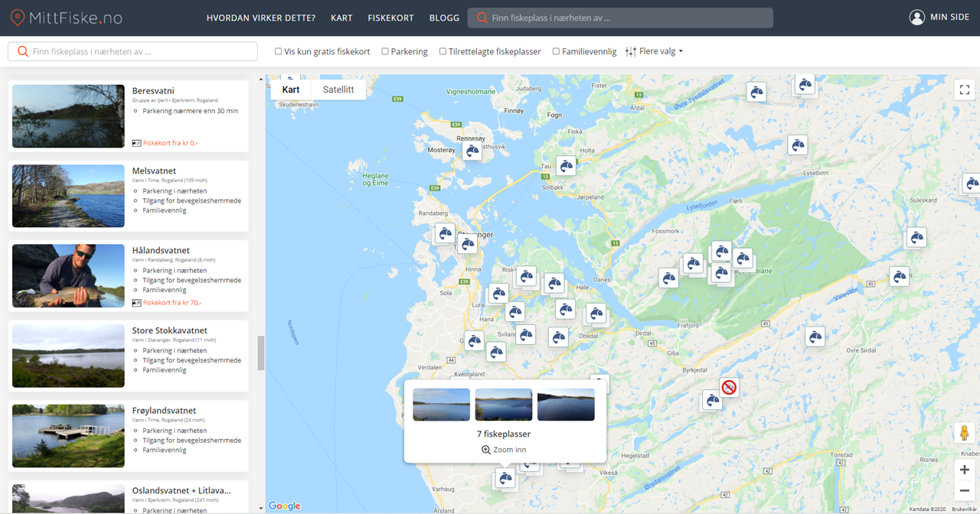Click the MittFiske.no logo

(66, 18)
